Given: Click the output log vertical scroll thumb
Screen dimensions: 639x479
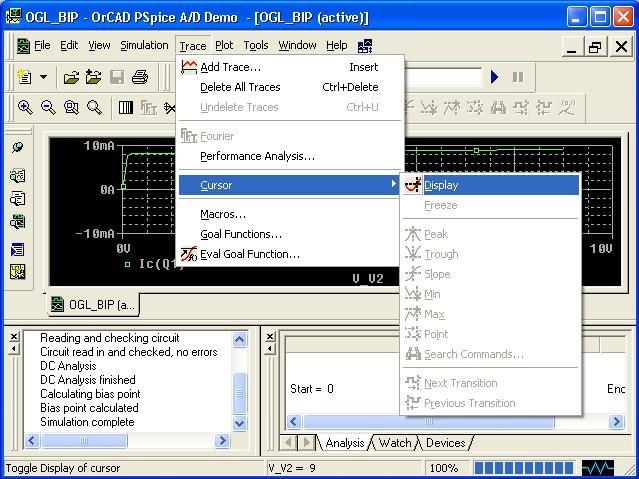Looking at the screenshot, I should [x=240, y=393].
